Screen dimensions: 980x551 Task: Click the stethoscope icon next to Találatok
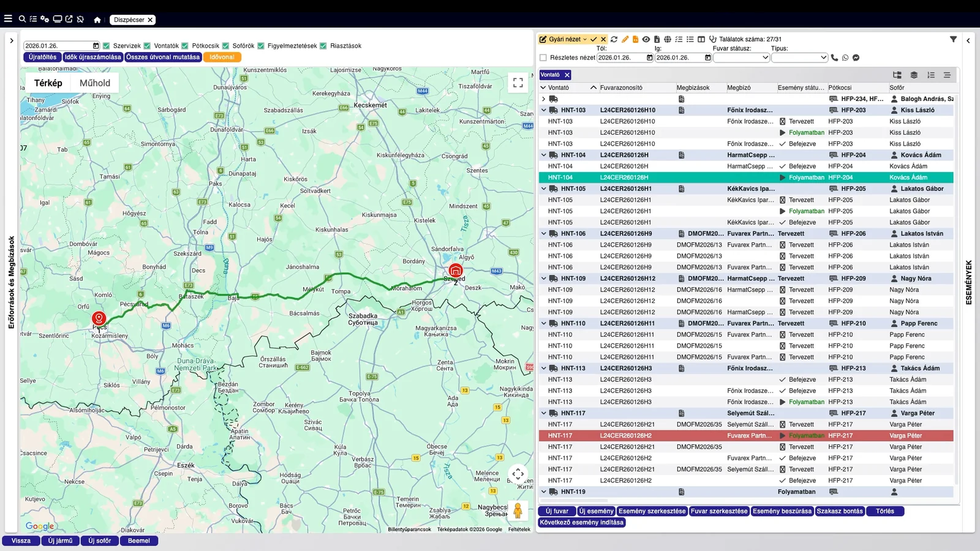pos(713,39)
